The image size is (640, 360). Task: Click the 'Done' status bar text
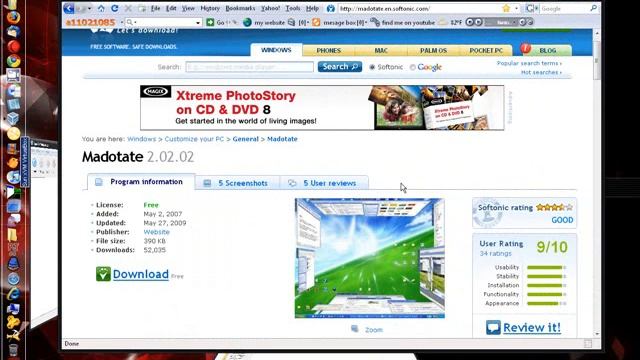[71, 344]
